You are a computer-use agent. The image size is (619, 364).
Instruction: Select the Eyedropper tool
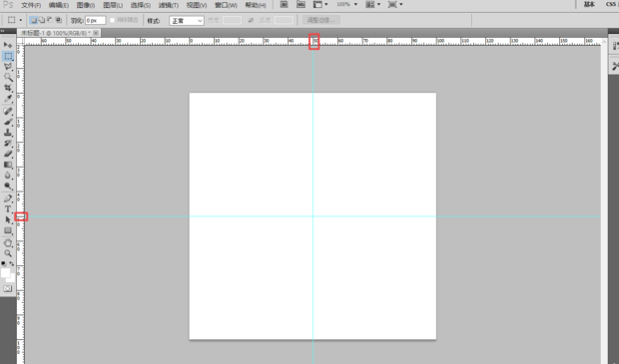(8, 98)
